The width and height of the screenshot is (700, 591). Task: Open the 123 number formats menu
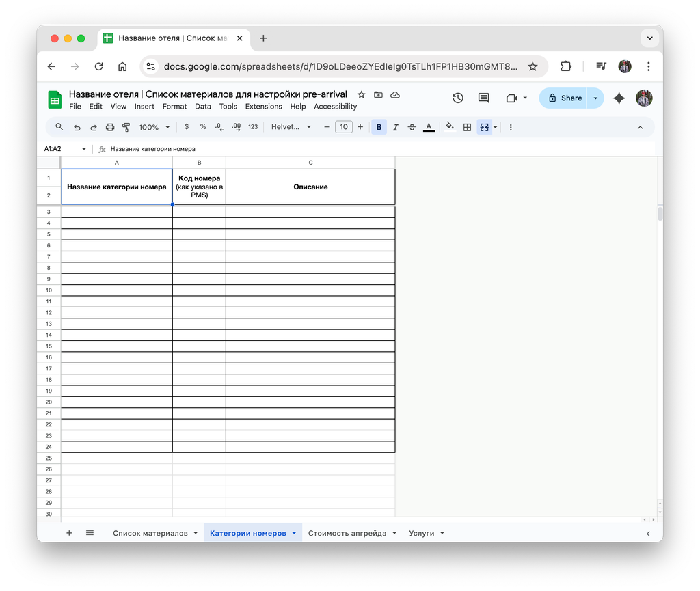click(x=253, y=127)
